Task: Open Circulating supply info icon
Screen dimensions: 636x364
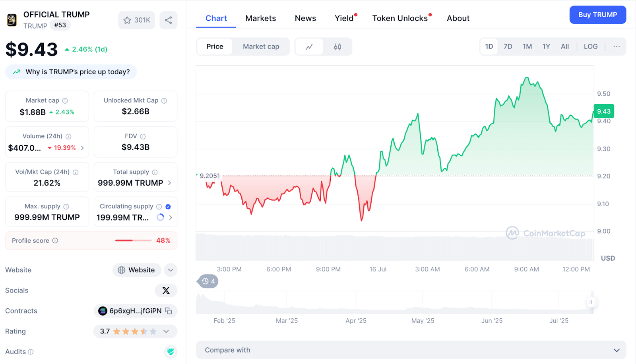Action: point(159,207)
